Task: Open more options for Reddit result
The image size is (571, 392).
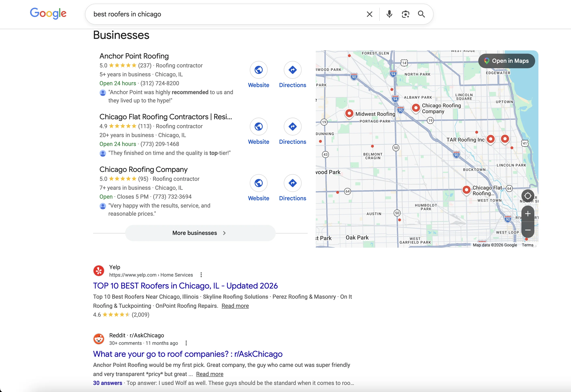Action: [x=186, y=343]
